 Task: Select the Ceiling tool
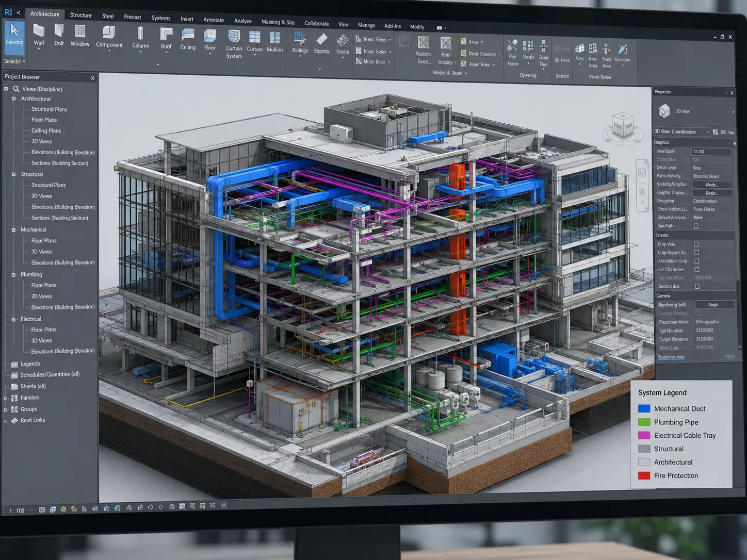point(188,40)
